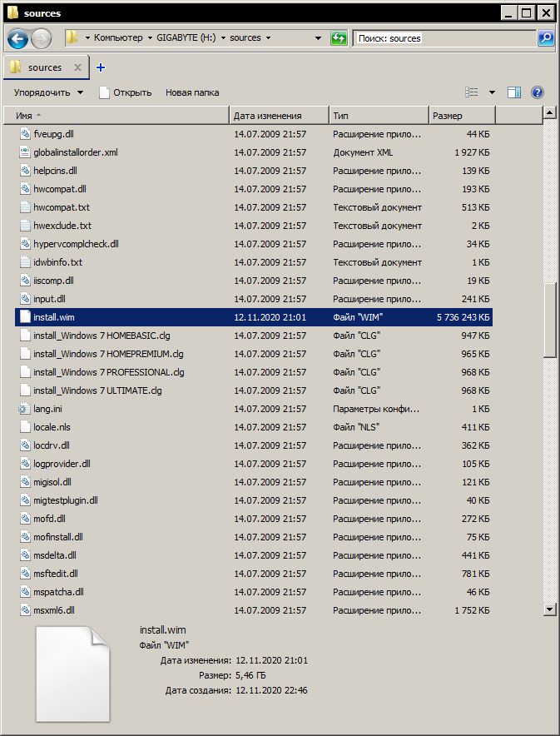Click the greyed Forward arrow button

[x=42, y=38]
